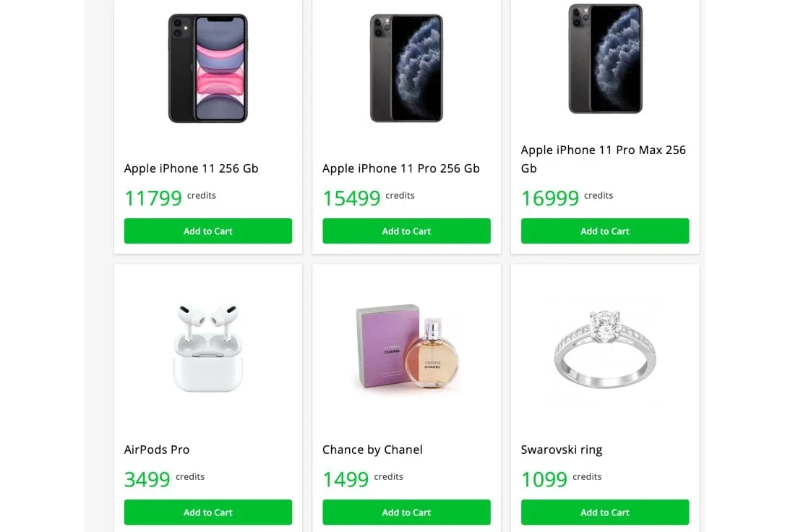This screenshot has height=532, width=785.
Task: Add iPhone 11 Pro Max to cart
Action: (605, 231)
